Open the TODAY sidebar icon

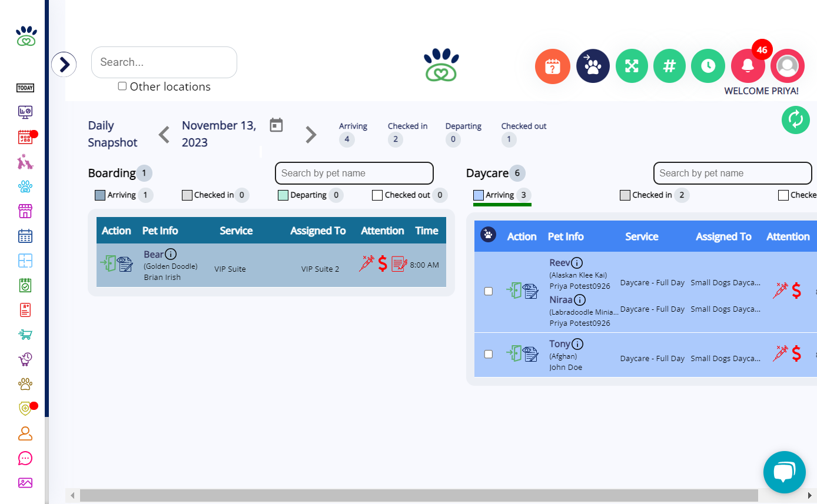[x=25, y=88]
